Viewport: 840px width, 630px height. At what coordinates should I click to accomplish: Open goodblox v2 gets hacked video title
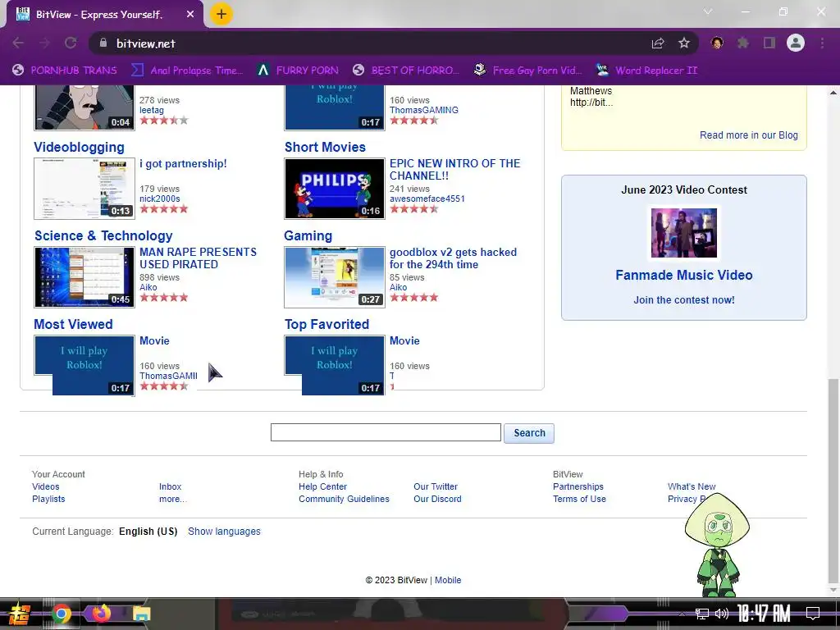coord(453,258)
